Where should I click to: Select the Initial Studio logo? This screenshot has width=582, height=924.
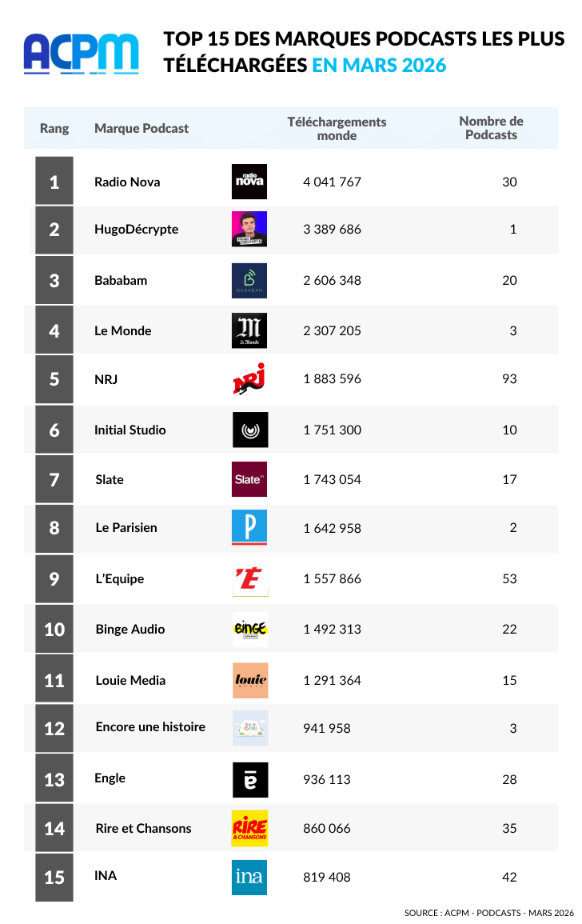point(249,430)
